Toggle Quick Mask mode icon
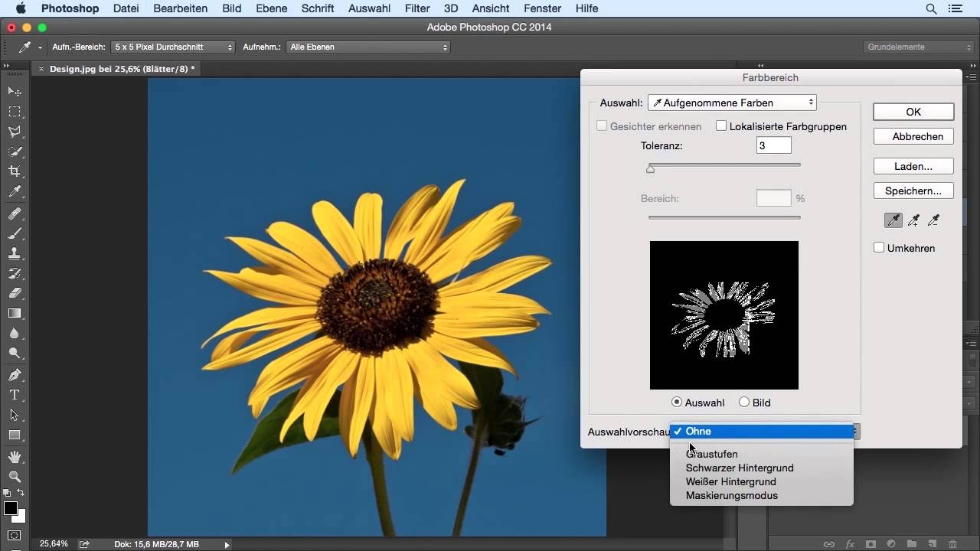This screenshot has height=551, width=980. pyautogui.click(x=14, y=536)
